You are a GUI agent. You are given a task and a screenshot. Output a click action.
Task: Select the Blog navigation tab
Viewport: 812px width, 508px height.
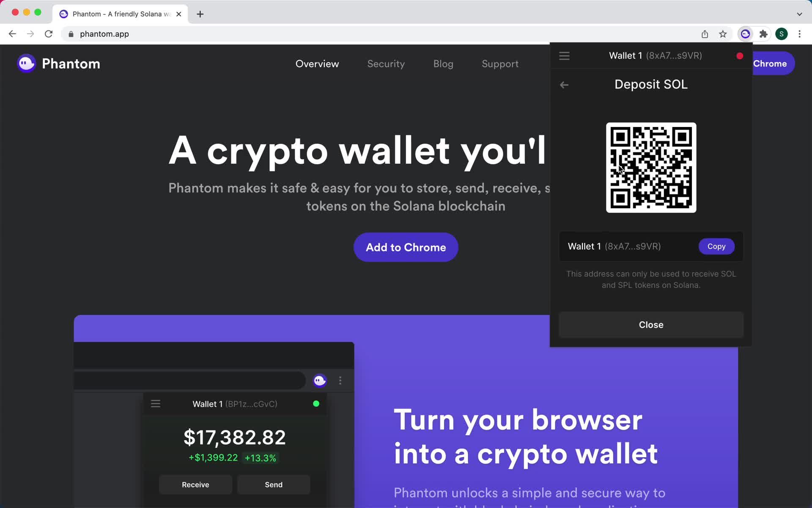443,63
